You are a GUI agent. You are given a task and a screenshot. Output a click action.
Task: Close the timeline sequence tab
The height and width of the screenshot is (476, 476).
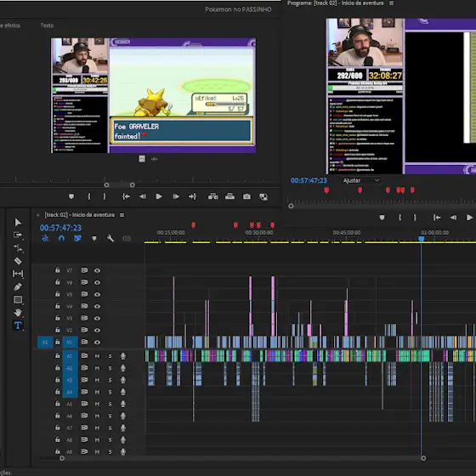[38, 215]
